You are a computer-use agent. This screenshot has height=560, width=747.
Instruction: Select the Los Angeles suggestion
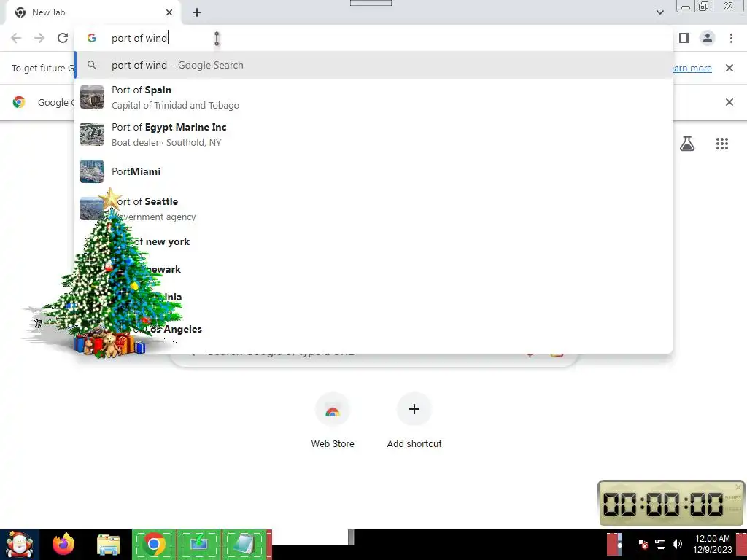pyautogui.click(x=373, y=329)
